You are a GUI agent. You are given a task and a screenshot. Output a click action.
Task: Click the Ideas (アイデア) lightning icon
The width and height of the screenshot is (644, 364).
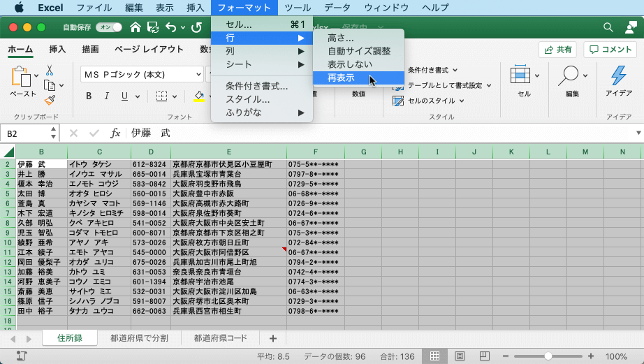coord(619,75)
